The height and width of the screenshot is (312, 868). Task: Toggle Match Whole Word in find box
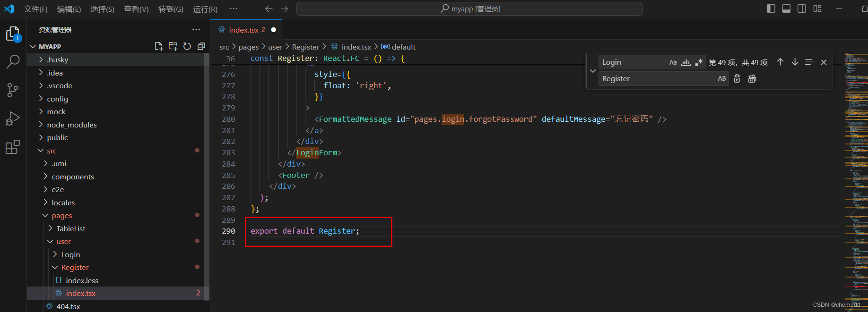[x=686, y=62]
